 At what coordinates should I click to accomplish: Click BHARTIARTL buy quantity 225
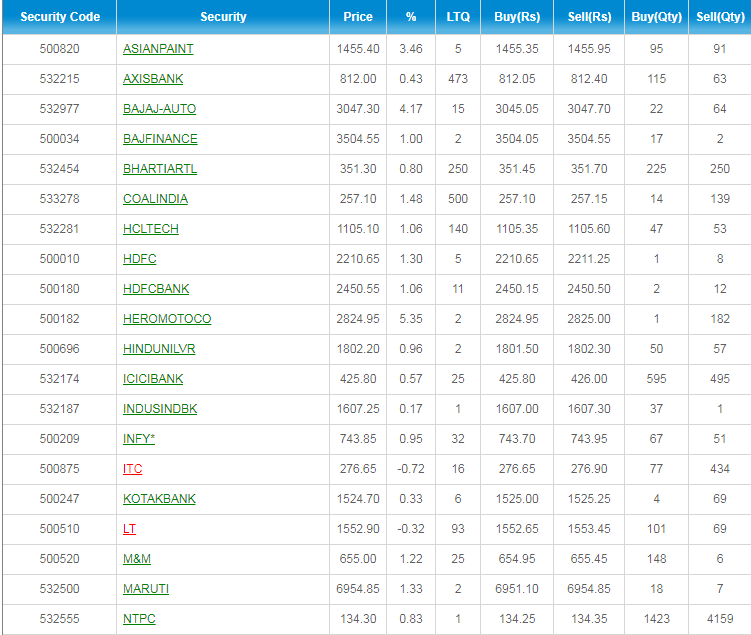pos(656,169)
